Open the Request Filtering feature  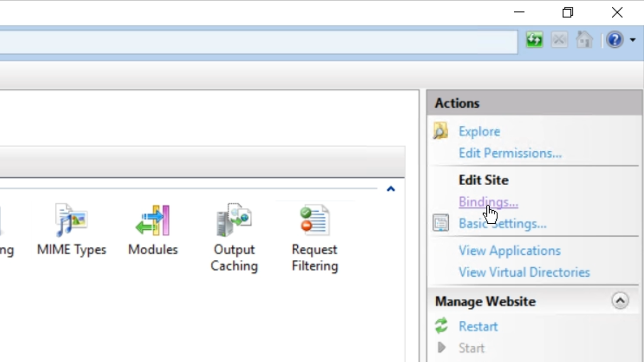[x=314, y=236]
